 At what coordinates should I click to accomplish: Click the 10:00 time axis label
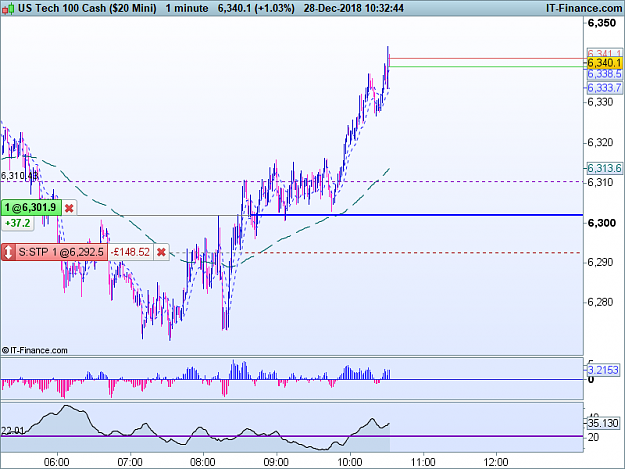(350, 462)
